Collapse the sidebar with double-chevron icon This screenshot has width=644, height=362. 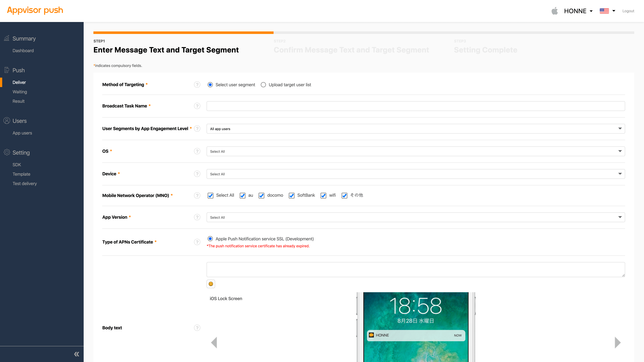pos(77,354)
